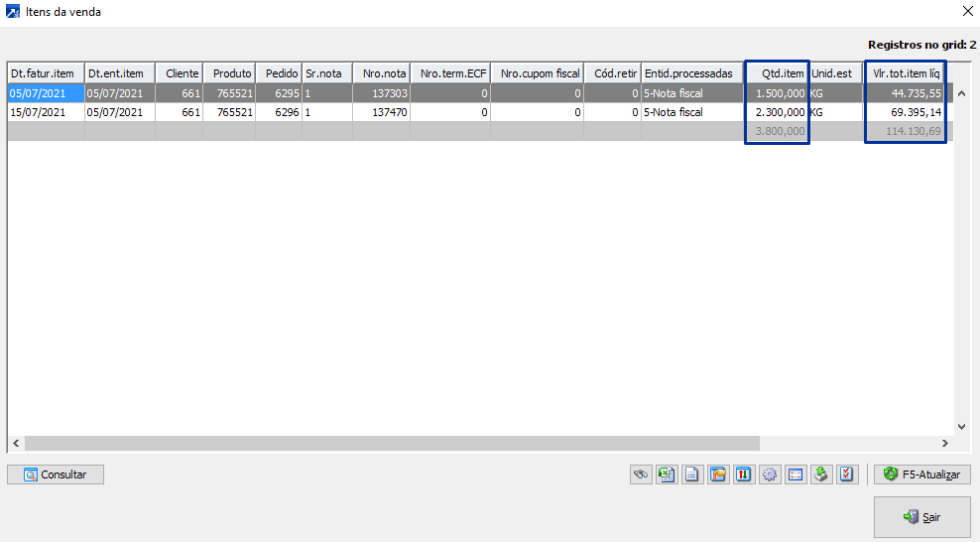
Task: Click the Qtd.item column header
Action: pos(777,73)
